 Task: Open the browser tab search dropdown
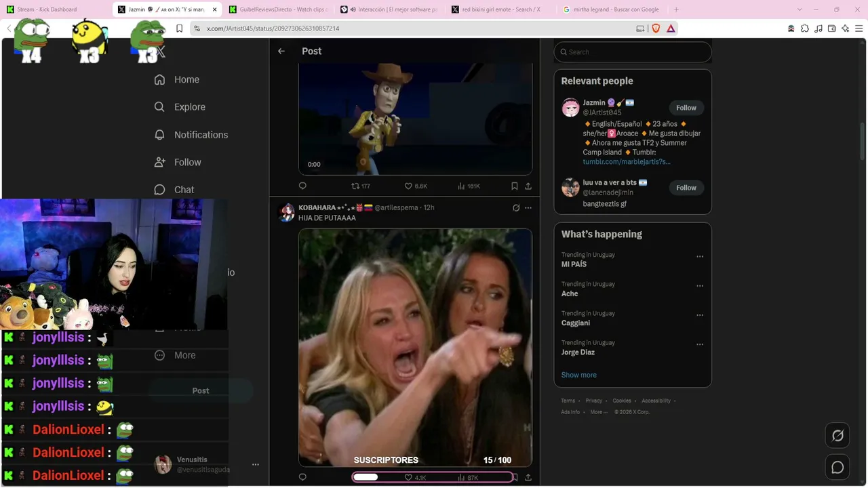(x=801, y=9)
